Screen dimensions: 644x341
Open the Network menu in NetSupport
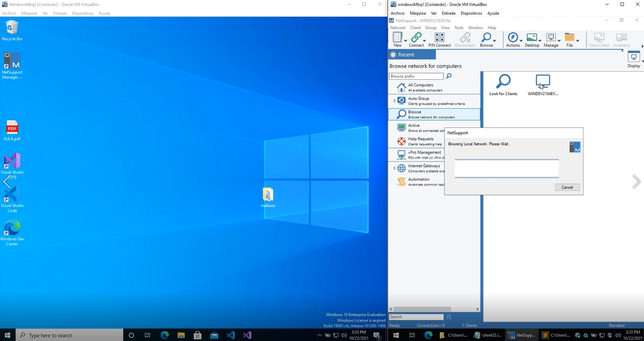(x=398, y=28)
